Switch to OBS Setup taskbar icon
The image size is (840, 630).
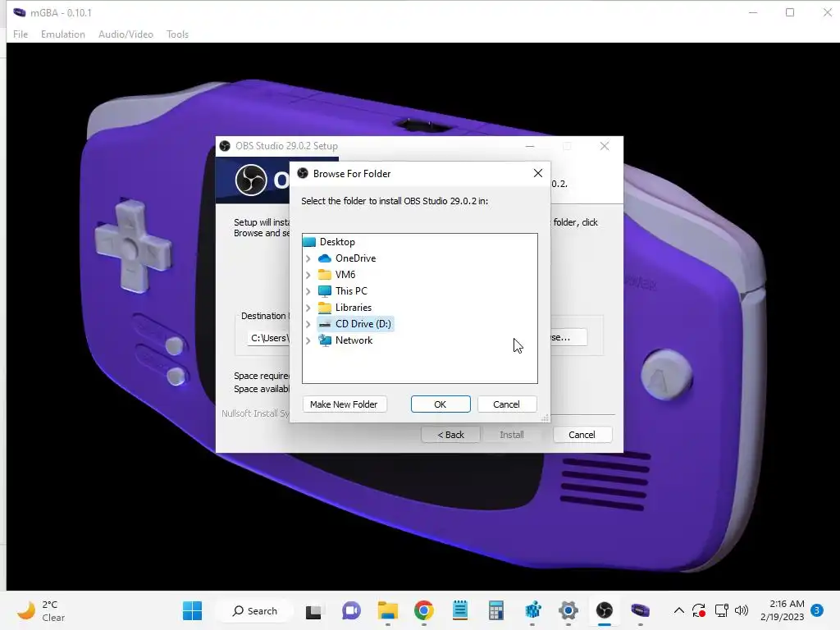pos(605,610)
